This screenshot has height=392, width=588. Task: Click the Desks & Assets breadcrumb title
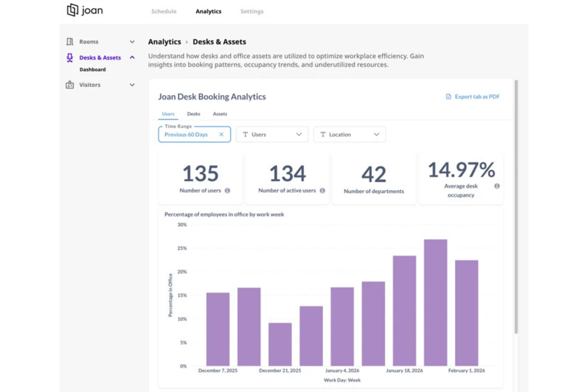click(219, 42)
